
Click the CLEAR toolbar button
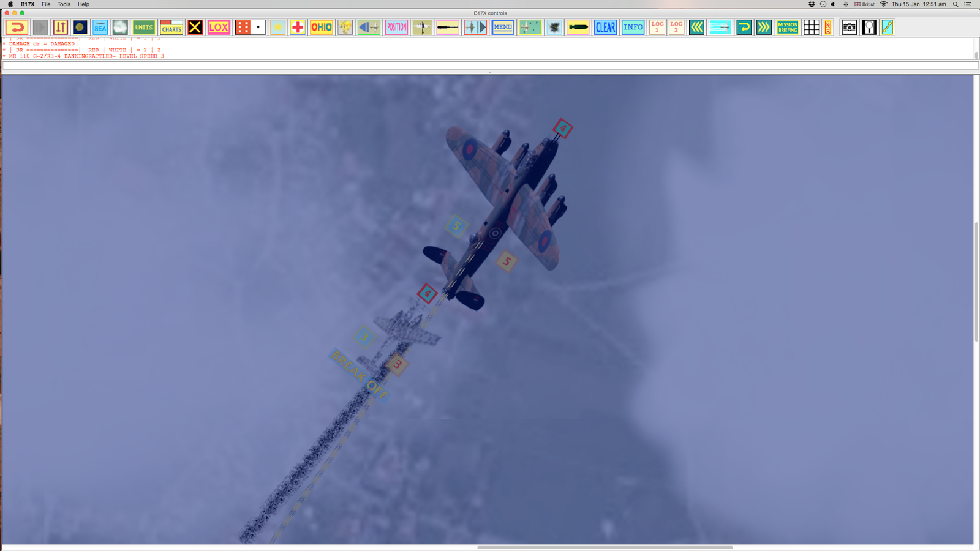pos(605,28)
